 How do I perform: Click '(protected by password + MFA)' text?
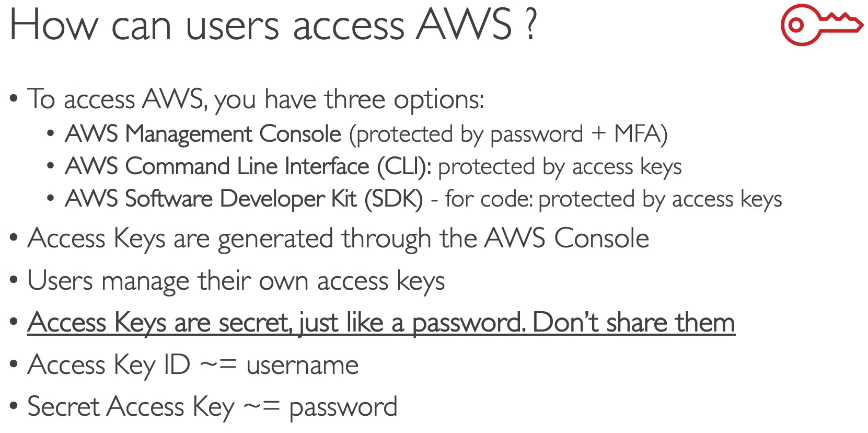point(508,134)
